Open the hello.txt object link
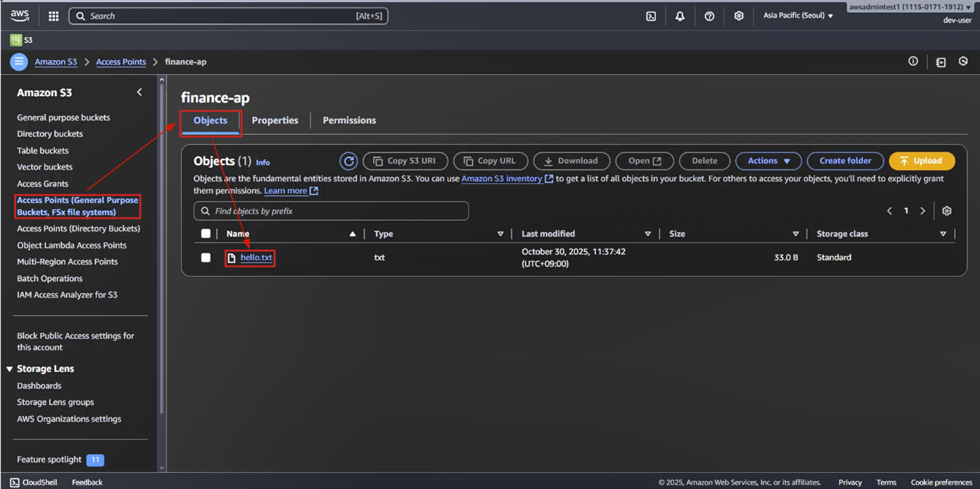This screenshot has height=489, width=980. coord(256,257)
